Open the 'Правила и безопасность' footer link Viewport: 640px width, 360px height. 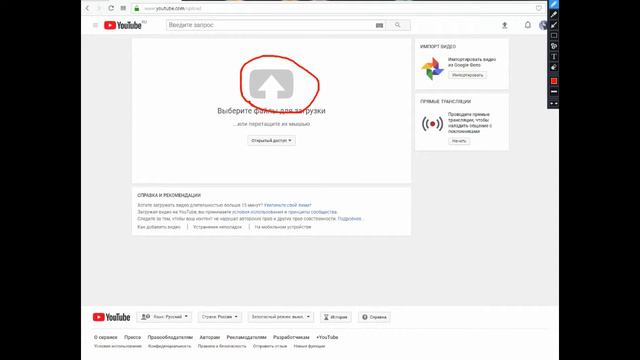tap(222, 346)
